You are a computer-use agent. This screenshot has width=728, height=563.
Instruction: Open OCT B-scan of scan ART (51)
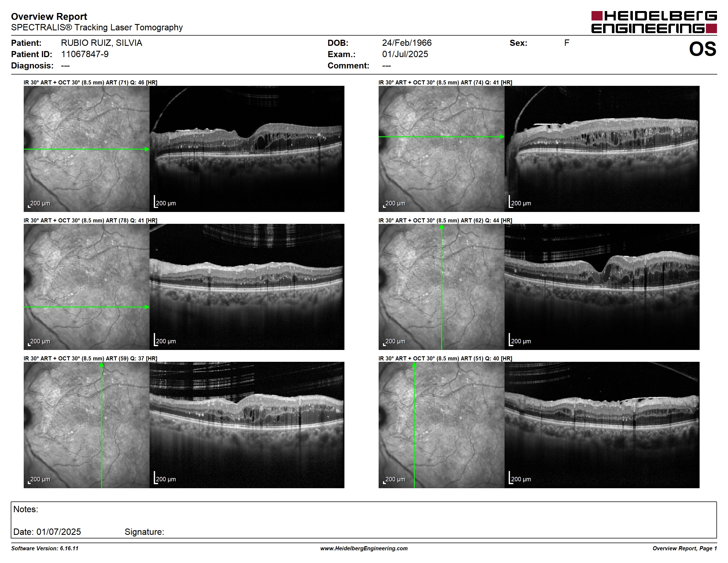click(x=602, y=425)
